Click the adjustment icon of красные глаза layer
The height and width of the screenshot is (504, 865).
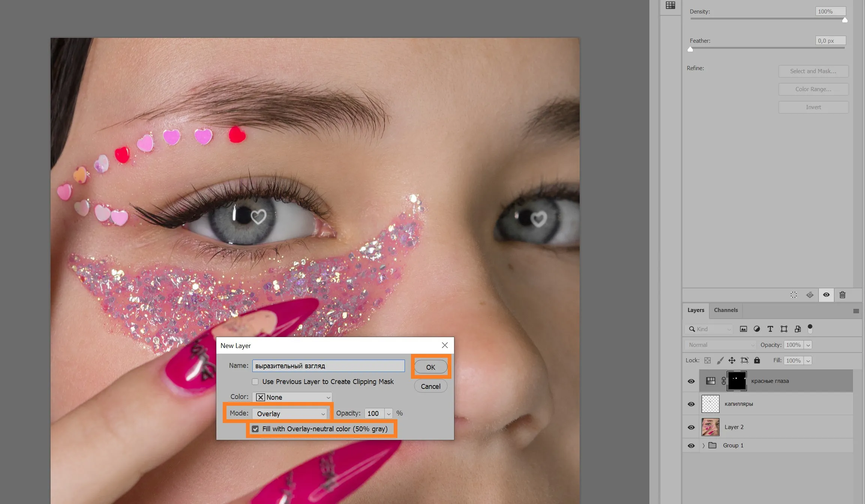click(711, 381)
